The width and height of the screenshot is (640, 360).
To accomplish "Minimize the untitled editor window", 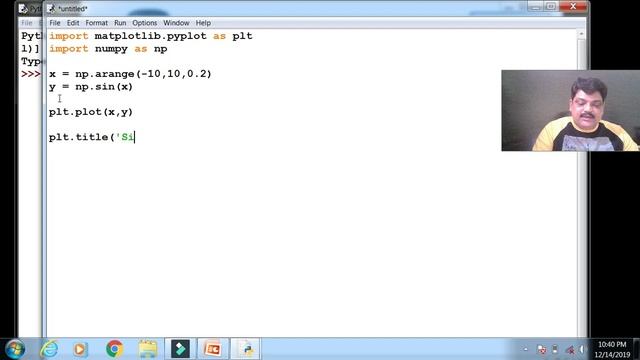I will [x=535, y=7].
